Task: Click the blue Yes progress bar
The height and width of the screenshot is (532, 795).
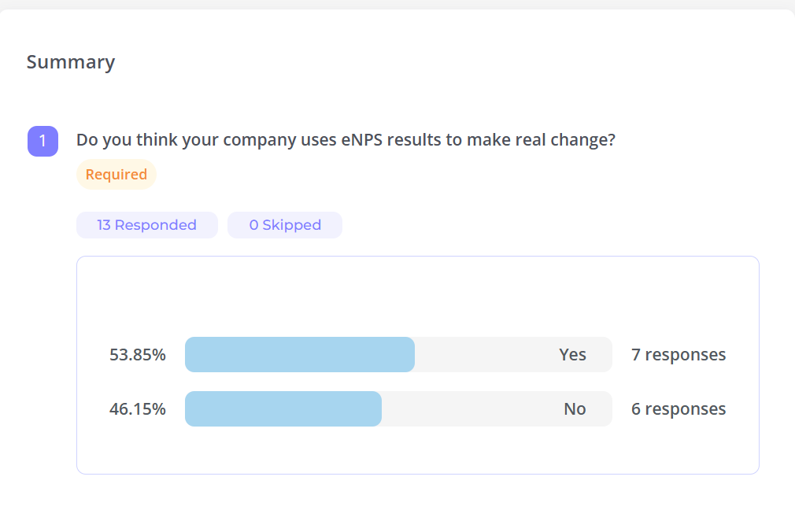Action: 299,355
